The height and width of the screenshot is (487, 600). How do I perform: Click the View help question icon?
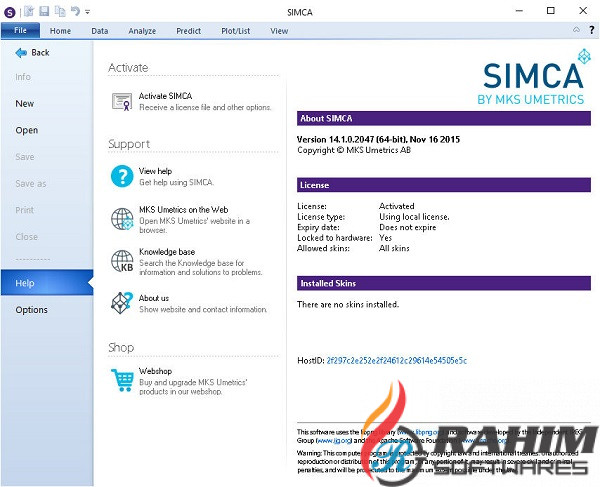[122, 176]
